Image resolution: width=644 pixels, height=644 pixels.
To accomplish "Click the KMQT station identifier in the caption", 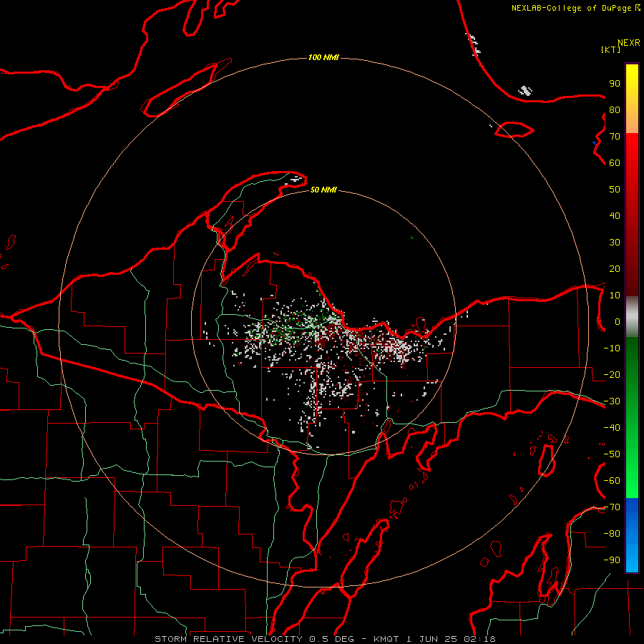I will click(x=386, y=639).
